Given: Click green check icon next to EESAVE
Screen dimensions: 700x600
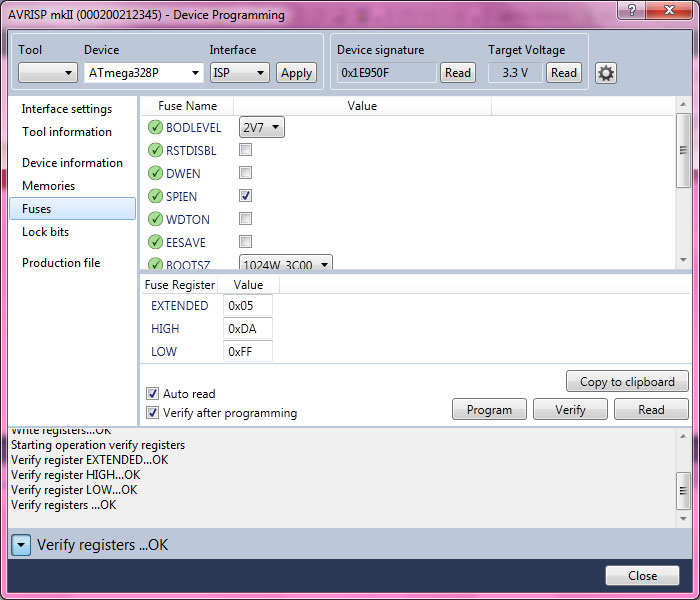Looking at the screenshot, I should 155,242.
